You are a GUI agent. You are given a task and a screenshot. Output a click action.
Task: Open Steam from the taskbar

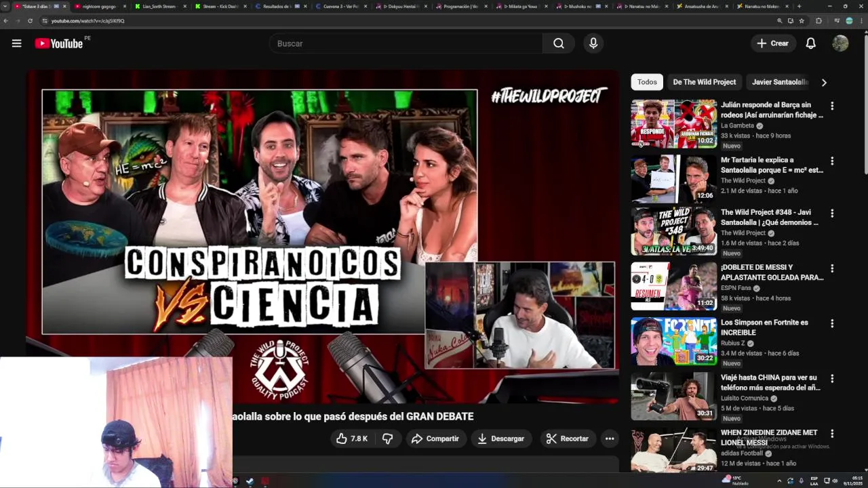coord(250,481)
